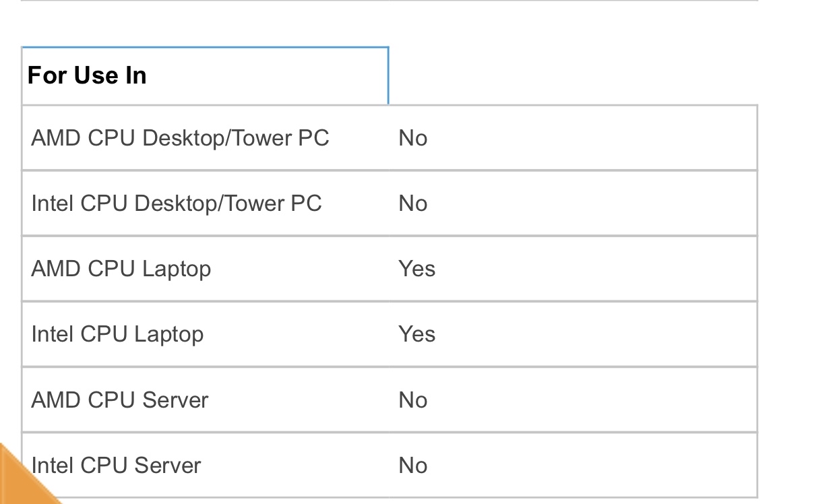Image resolution: width=837 pixels, height=504 pixels.
Task: Click the word Server in Intel row
Action: tap(168, 465)
